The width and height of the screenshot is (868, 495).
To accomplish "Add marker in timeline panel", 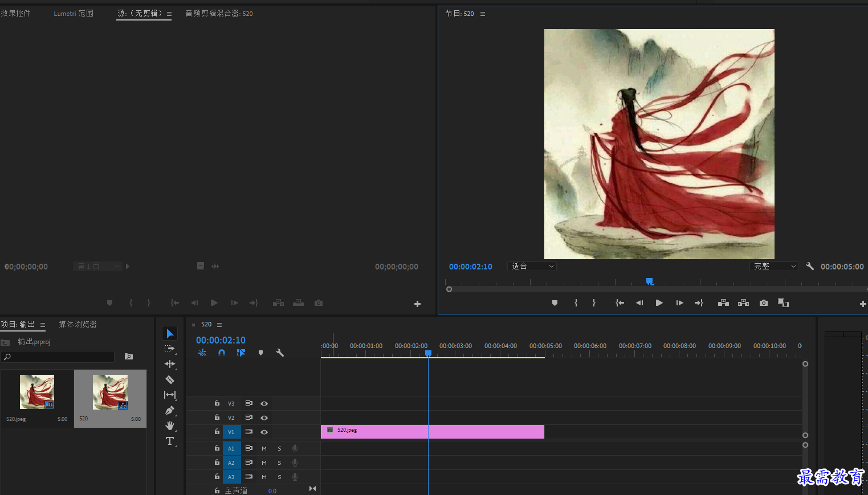I will pyautogui.click(x=260, y=353).
